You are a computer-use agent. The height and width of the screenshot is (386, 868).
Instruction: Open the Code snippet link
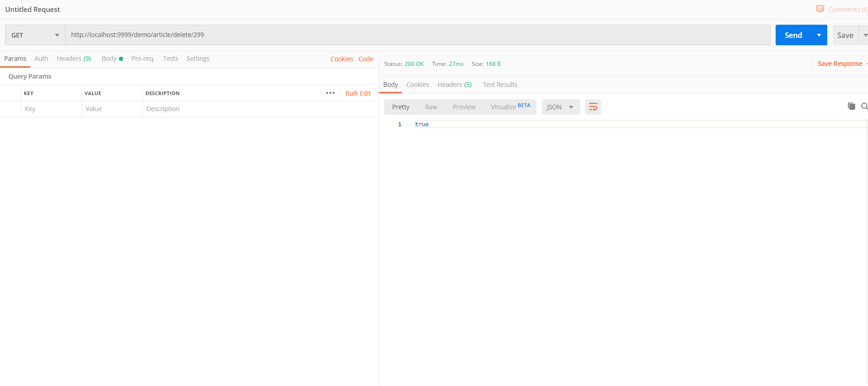pyautogui.click(x=366, y=59)
